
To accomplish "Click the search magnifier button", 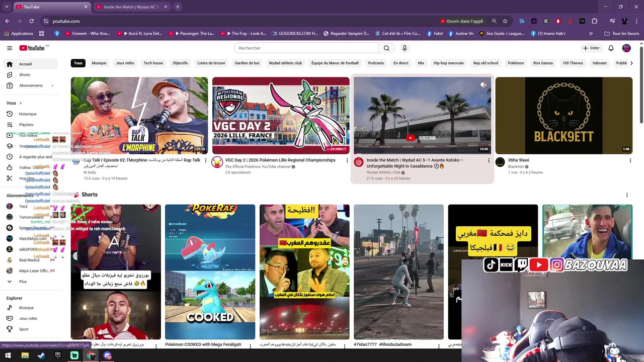I will click(x=386, y=48).
